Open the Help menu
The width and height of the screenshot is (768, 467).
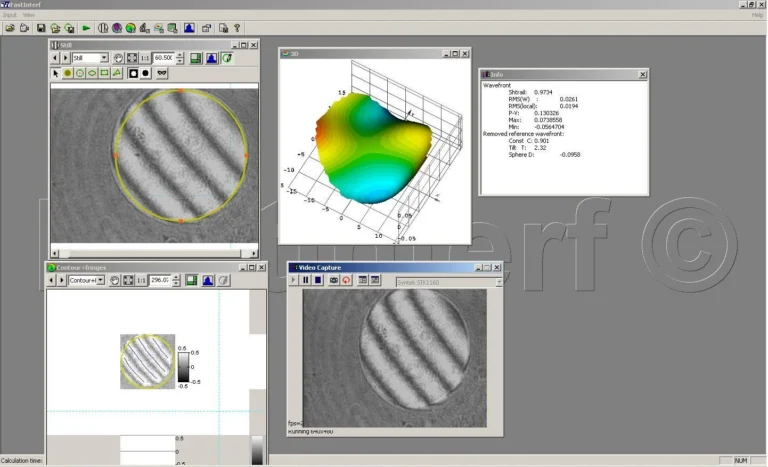(x=757, y=15)
